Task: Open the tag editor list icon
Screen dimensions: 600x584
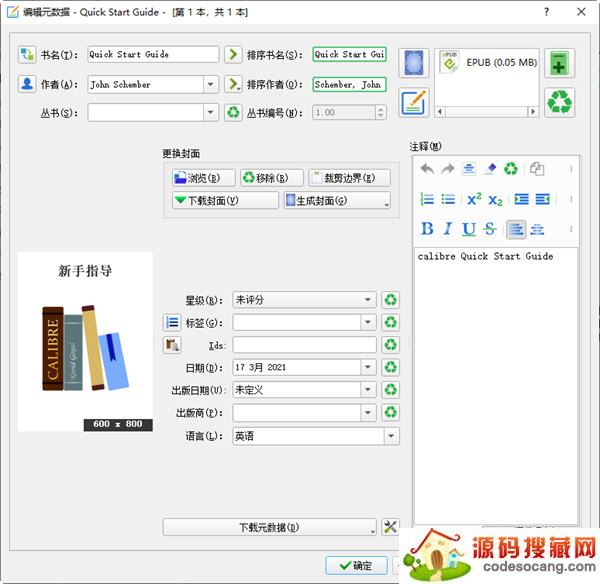Action: [x=172, y=322]
